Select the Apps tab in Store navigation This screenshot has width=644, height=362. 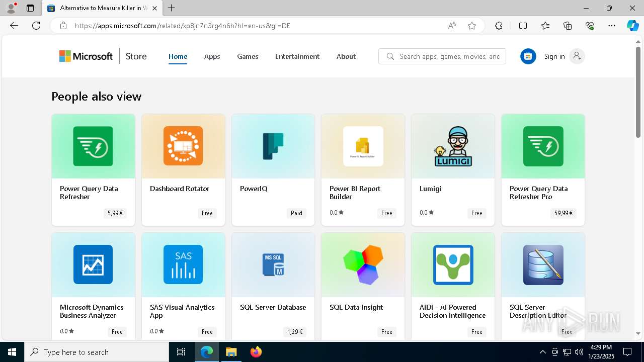(212, 56)
